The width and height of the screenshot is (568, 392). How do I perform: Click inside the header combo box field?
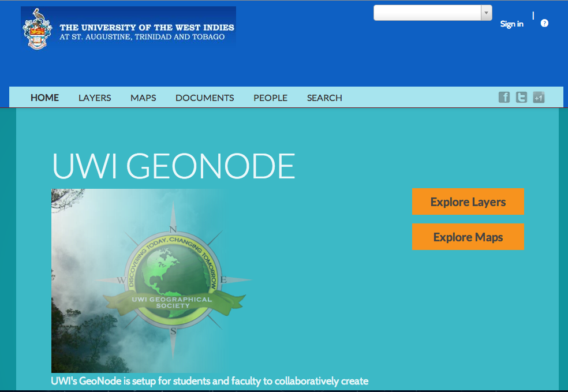[x=428, y=13]
